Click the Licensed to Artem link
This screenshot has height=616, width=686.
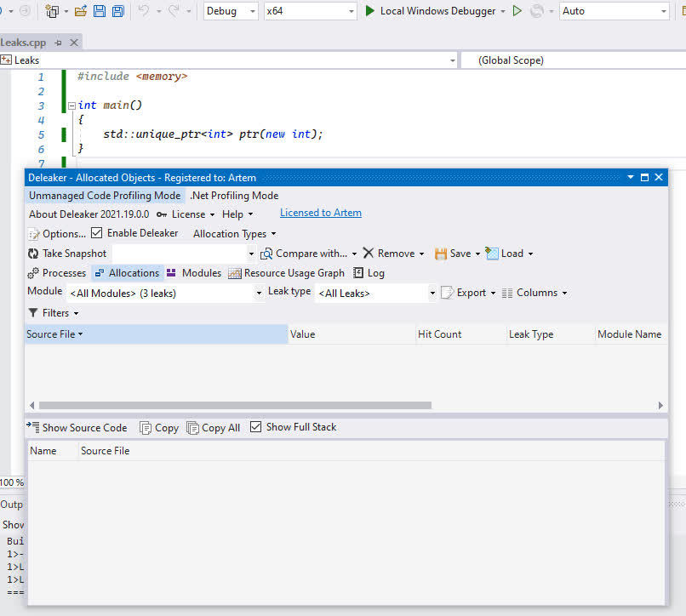point(320,213)
